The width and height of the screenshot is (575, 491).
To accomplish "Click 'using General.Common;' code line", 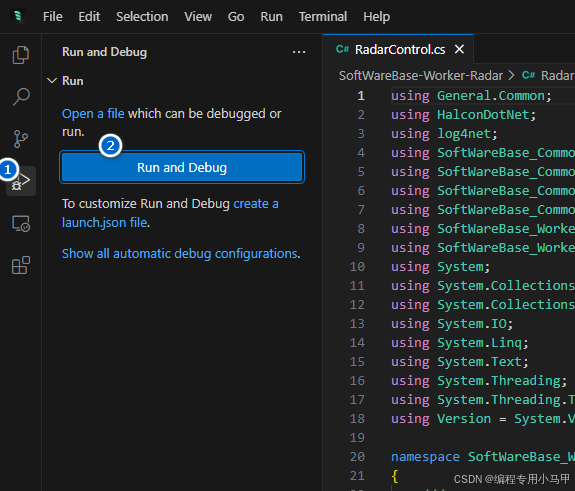I will 471,96.
